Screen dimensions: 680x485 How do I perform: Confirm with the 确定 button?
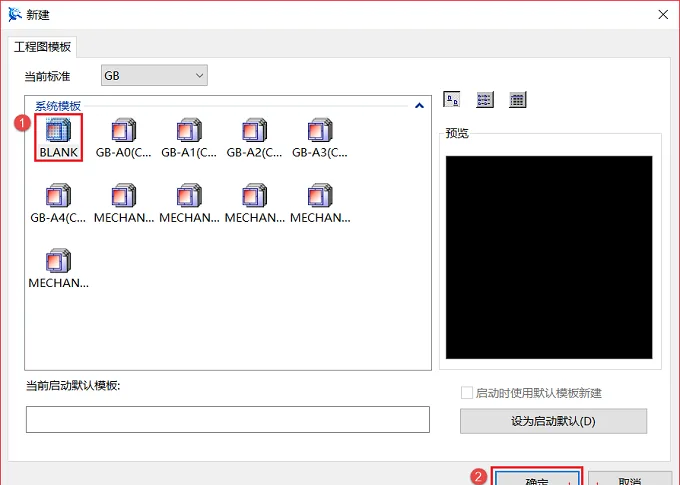click(x=537, y=478)
